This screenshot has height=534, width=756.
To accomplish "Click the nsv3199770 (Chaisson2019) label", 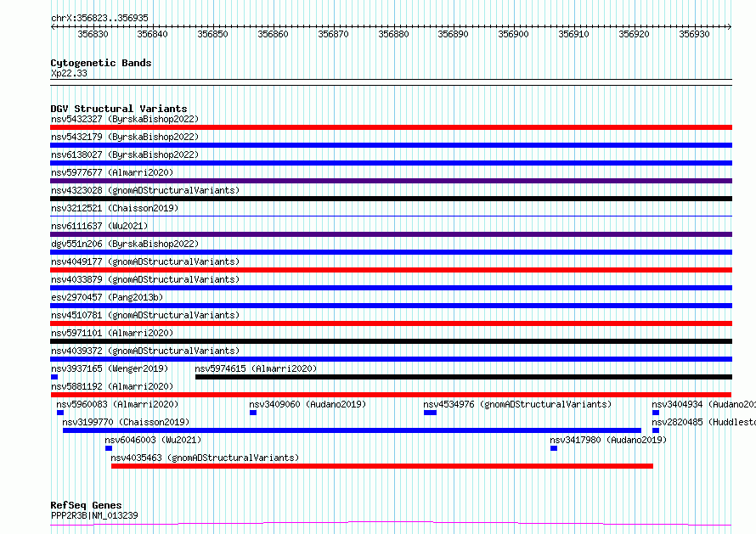I will pos(126,422).
